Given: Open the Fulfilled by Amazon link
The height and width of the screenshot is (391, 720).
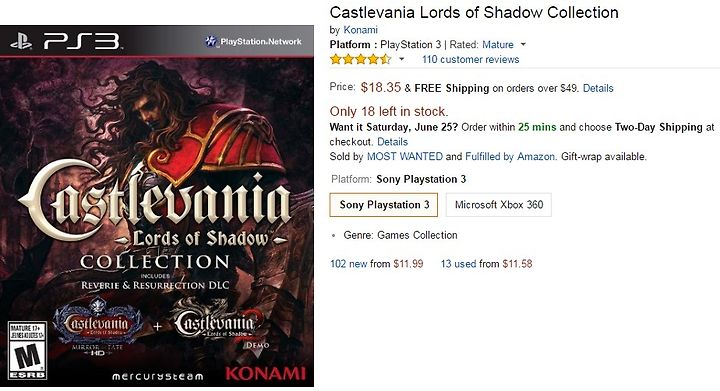Looking at the screenshot, I should [x=510, y=156].
